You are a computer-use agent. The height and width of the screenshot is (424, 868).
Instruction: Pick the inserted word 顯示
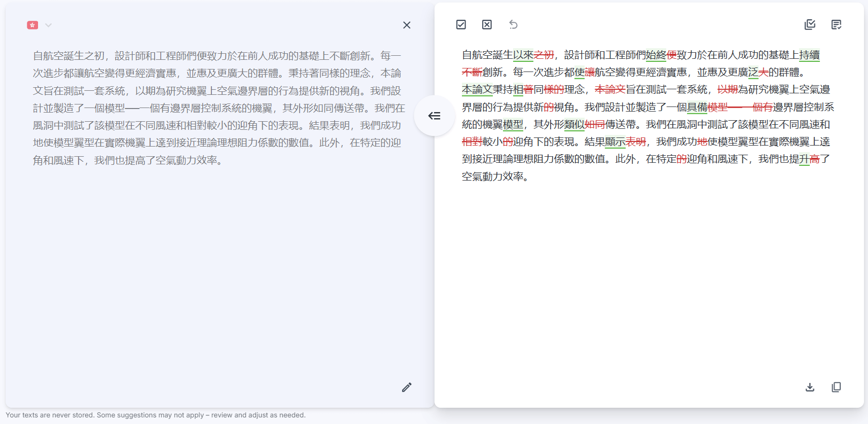point(615,142)
